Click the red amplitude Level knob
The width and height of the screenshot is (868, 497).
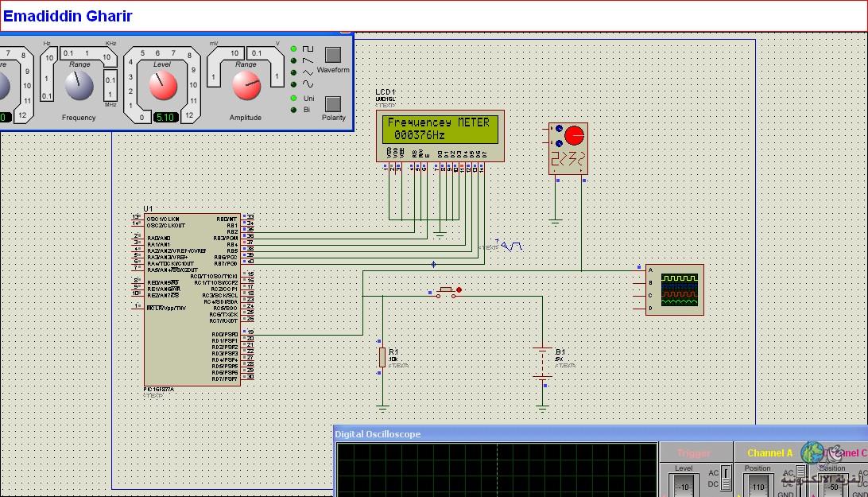pos(163,85)
